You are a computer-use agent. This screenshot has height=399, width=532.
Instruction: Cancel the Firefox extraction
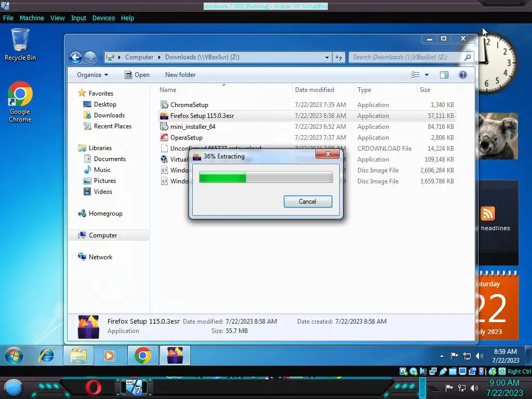tap(308, 202)
